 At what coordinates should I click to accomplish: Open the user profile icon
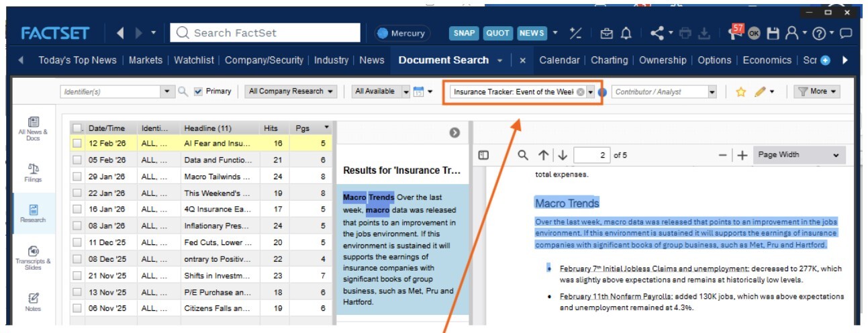coord(792,33)
